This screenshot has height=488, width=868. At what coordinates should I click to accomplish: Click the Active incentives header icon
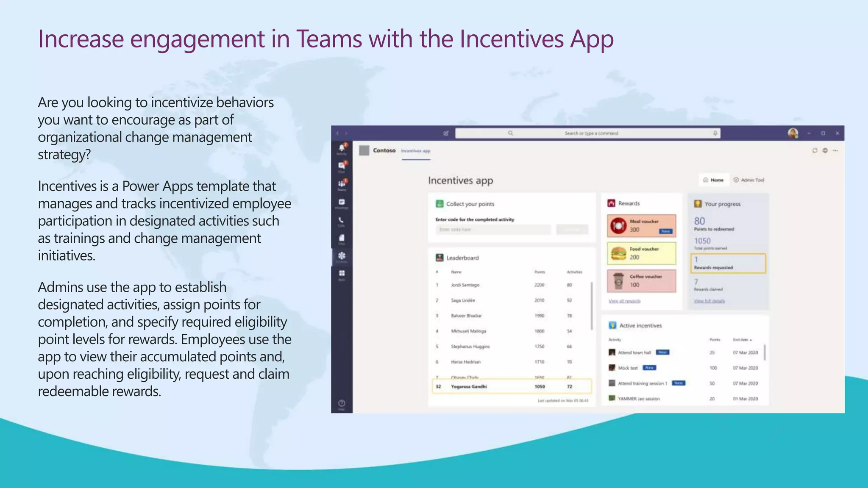coord(612,325)
